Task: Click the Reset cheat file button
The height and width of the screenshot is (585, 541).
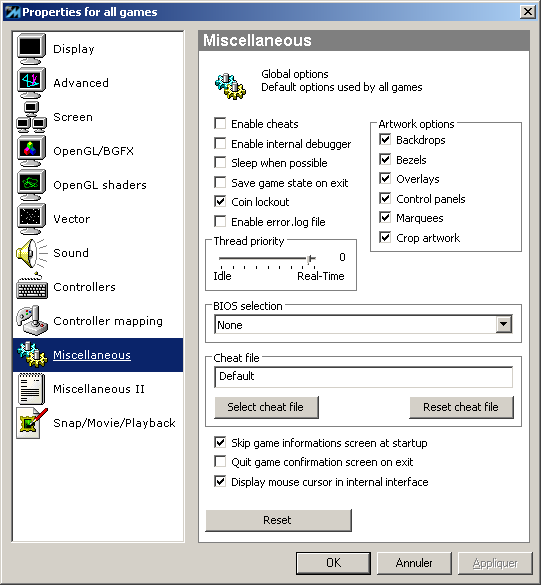Action: [x=461, y=407]
